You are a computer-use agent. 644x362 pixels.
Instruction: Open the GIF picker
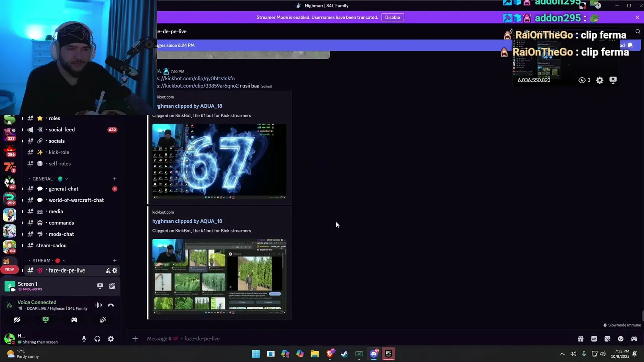pos(594,339)
